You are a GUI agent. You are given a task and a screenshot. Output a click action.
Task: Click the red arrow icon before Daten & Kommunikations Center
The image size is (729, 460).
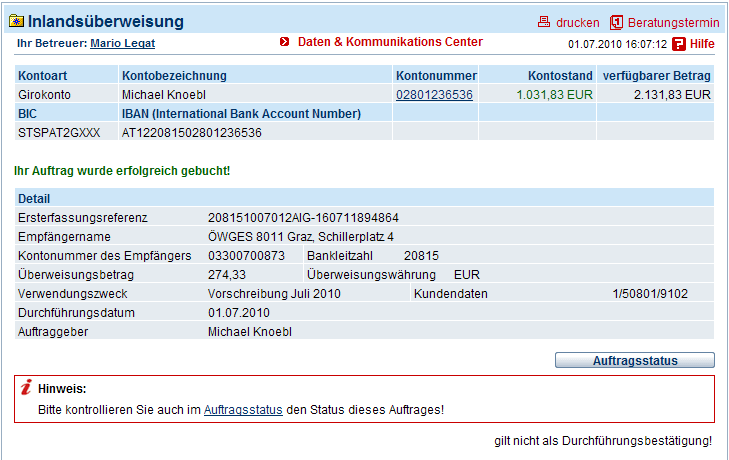coord(285,42)
